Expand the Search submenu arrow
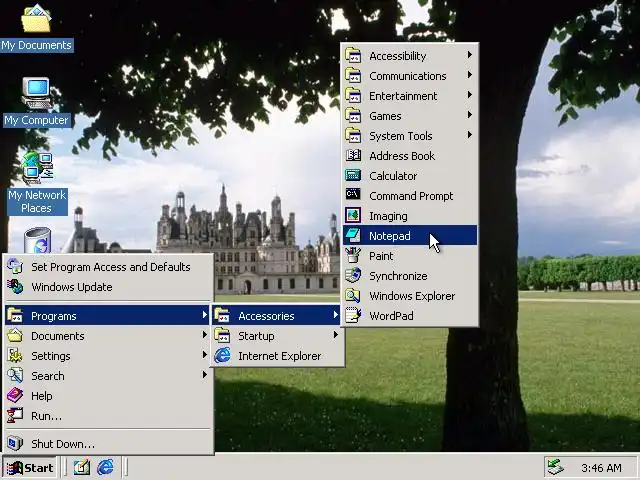This screenshot has width=640, height=480. click(x=204, y=375)
